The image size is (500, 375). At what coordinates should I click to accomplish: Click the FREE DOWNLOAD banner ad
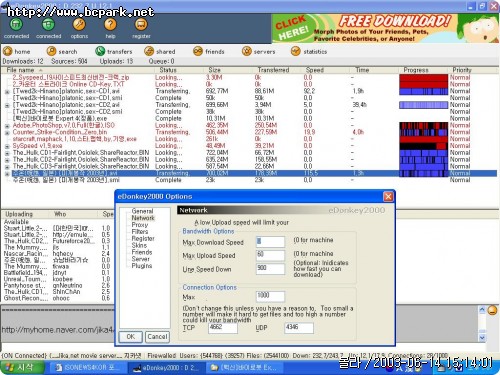[x=385, y=28]
